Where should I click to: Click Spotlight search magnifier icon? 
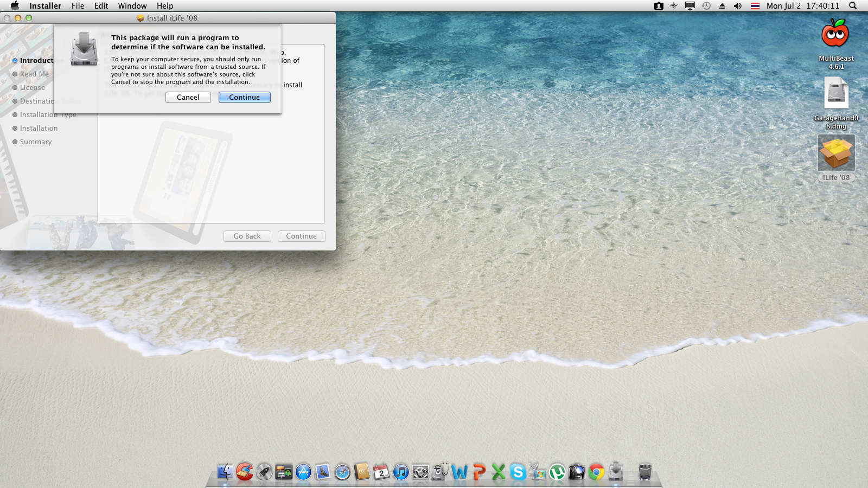pos(853,6)
